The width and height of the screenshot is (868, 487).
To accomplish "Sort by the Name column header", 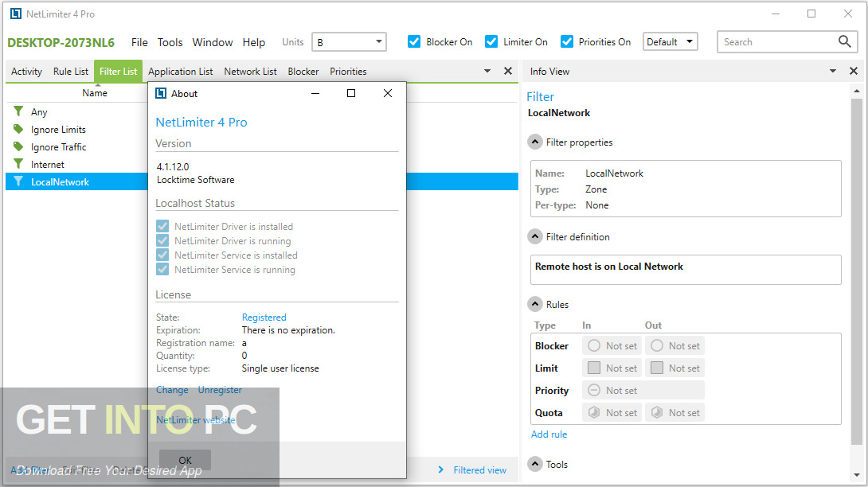I will [95, 93].
